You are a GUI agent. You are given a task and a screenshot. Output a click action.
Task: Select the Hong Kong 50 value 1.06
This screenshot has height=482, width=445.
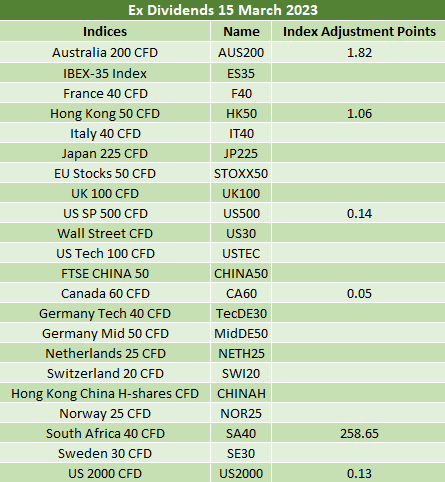pos(359,113)
